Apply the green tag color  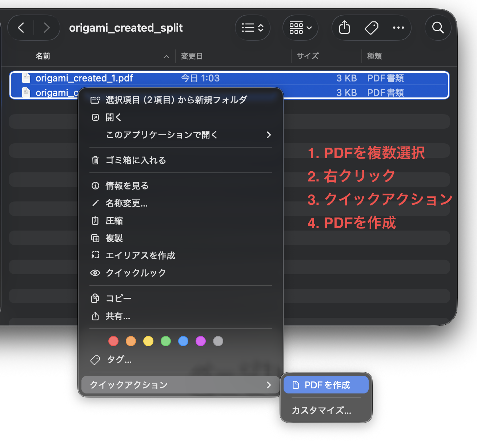(x=166, y=341)
